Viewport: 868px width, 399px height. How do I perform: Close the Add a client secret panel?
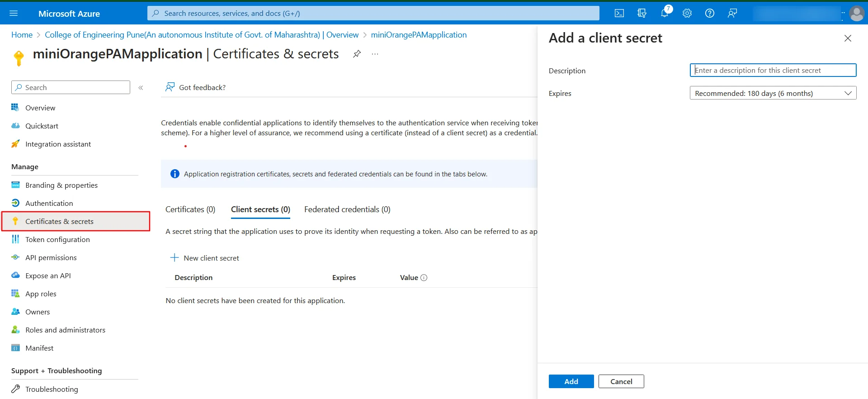(x=848, y=38)
